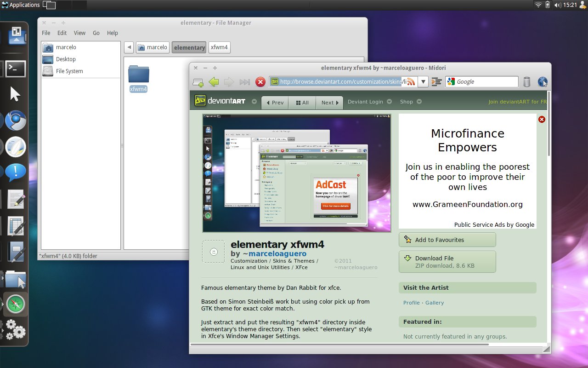
Task: Click Linux and Unix Utilities link
Action: [x=260, y=267]
